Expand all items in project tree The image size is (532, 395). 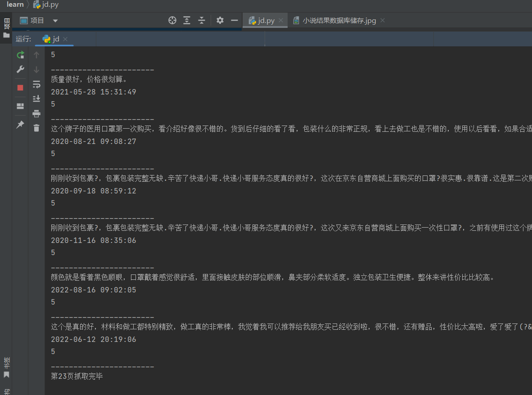[x=187, y=20]
